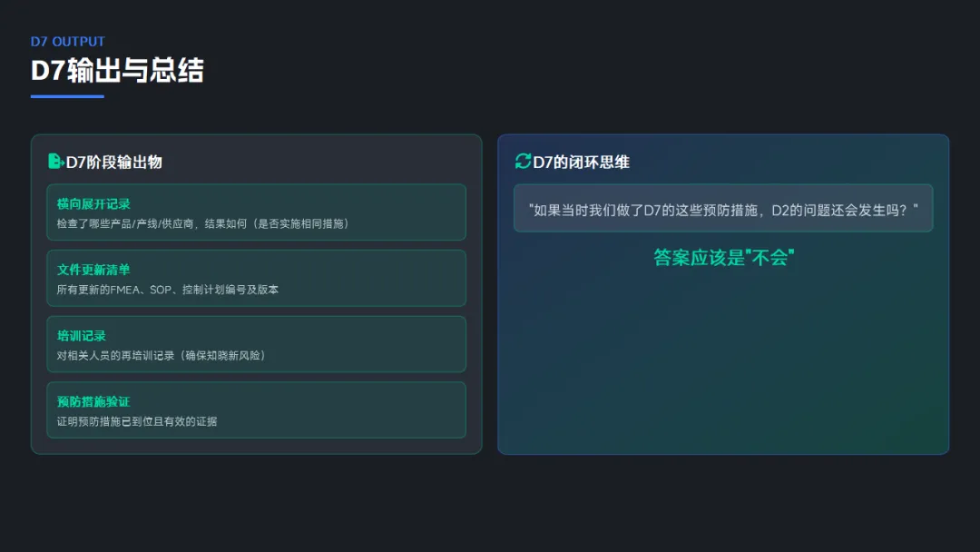Image resolution: width=980 pixels, height=552 pixels.
Task: Click the quote box about D2的问题
Action: (723, 209)
